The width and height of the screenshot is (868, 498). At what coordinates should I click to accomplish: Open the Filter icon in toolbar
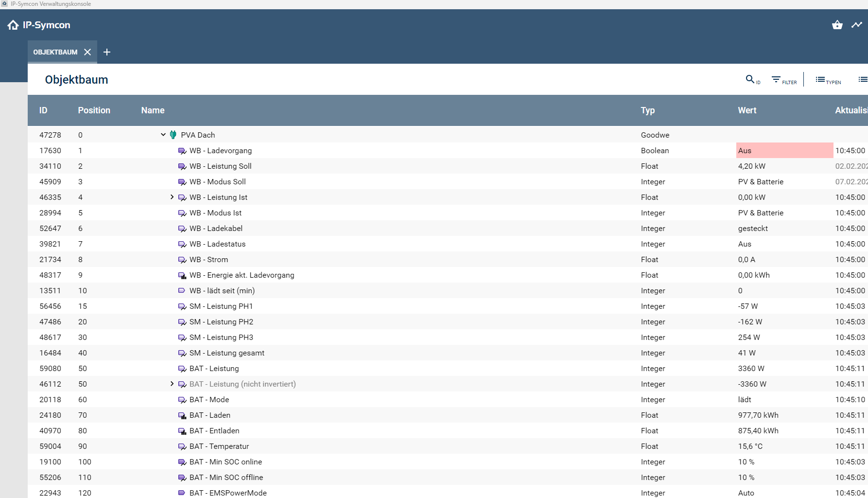click(776, 79)
